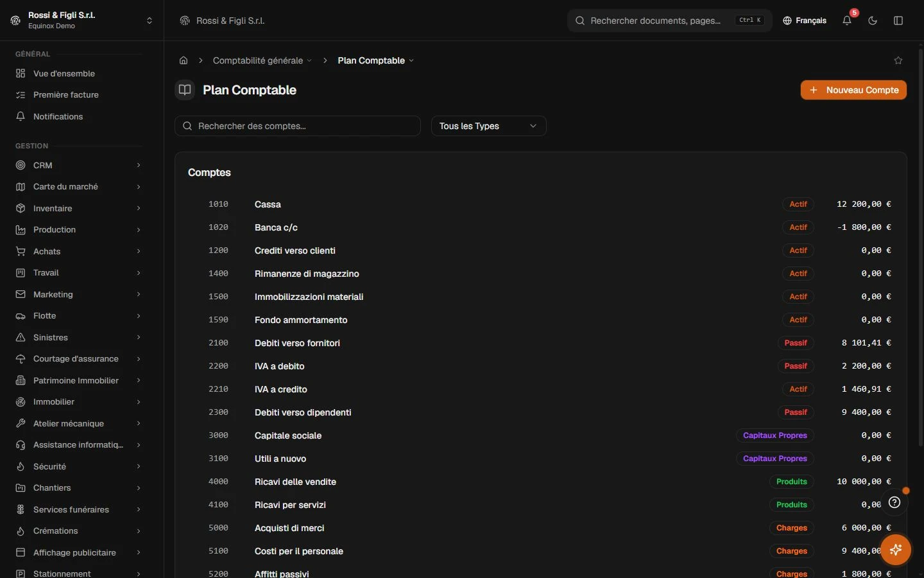
Task: Toggle the sidebar panel layout icon
Action: point(898,21)
